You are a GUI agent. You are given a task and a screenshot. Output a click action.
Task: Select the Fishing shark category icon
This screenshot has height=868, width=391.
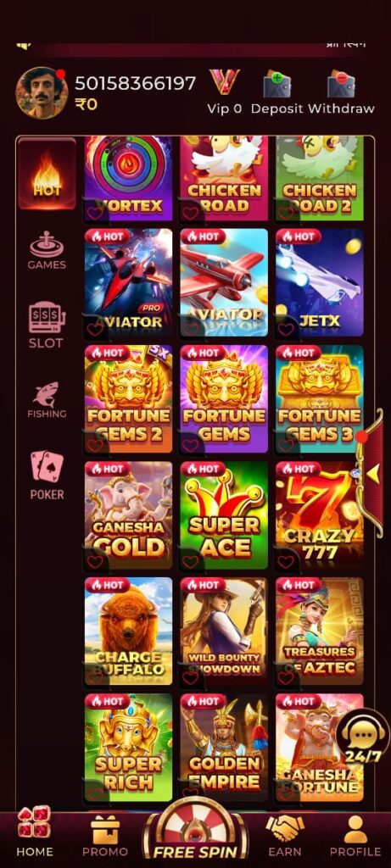pyautogui.click(x=47, y=394)
